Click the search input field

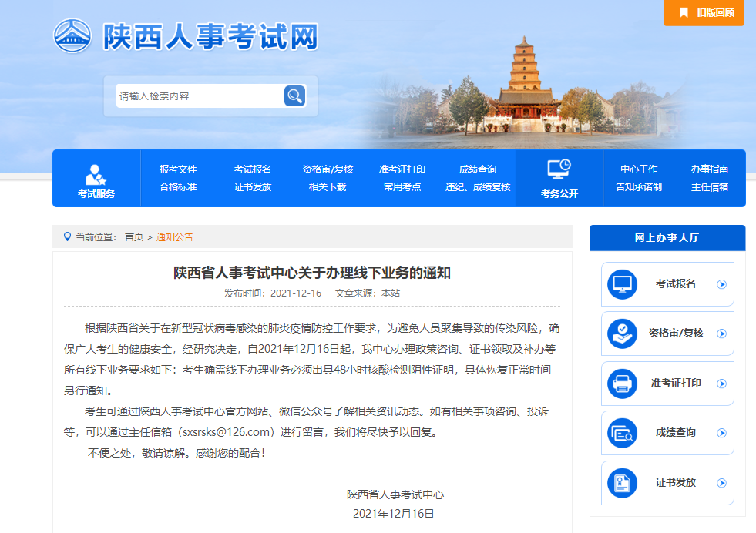pos(199,96)
